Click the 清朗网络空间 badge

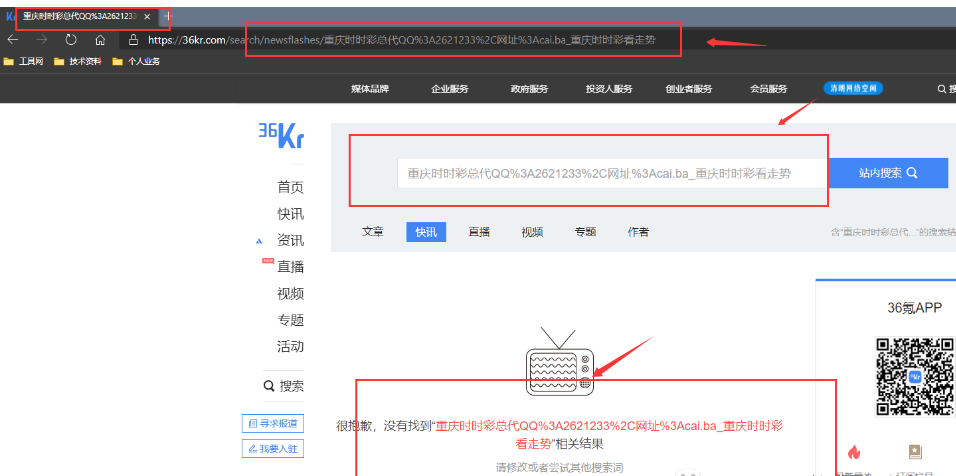(x=853, y=88)
